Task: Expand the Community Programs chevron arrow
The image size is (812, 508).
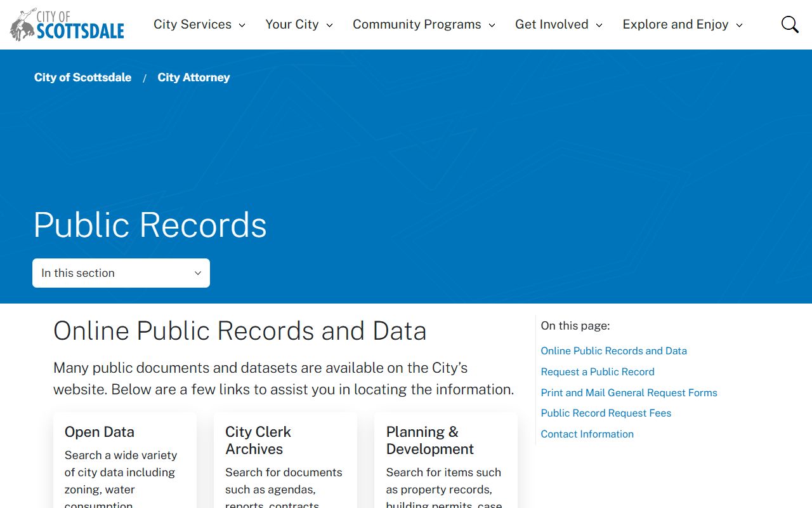Action: (x=492, y=25)
